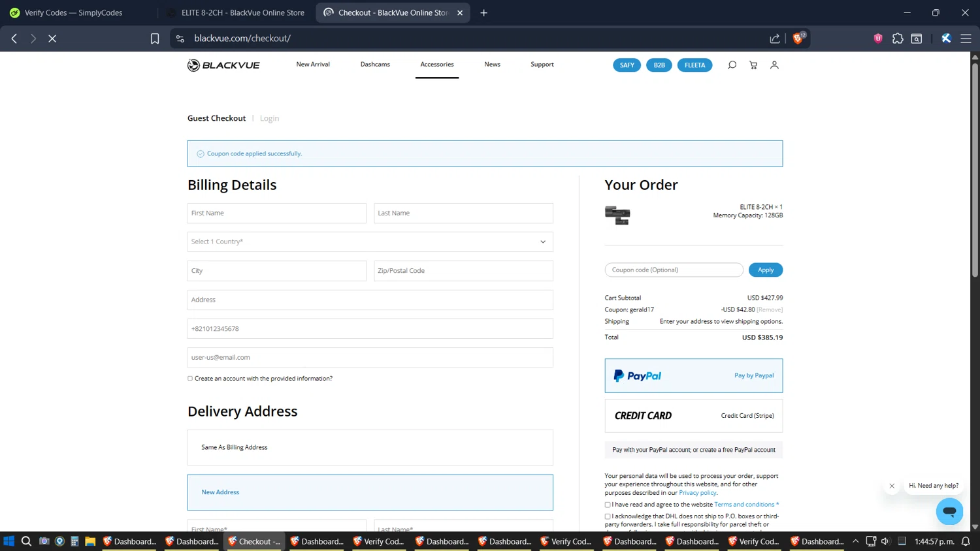Open the Dashcams menu
This screenshot has width=980, height=551.
point(375,64)
